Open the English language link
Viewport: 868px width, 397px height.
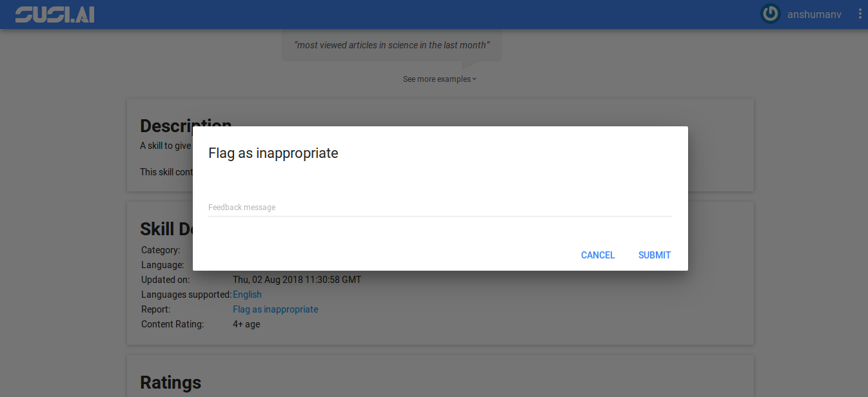tap(247, 295)
